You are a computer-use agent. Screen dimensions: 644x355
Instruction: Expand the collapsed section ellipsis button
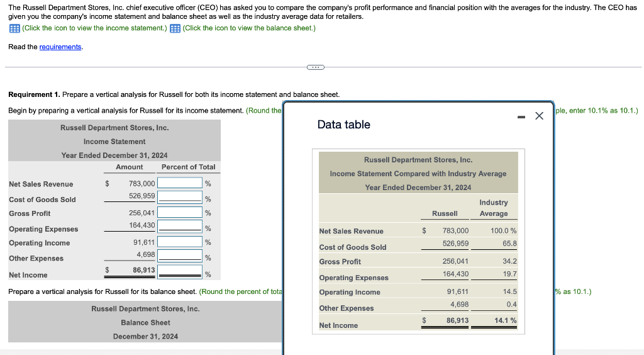click(x=316, y=67)
